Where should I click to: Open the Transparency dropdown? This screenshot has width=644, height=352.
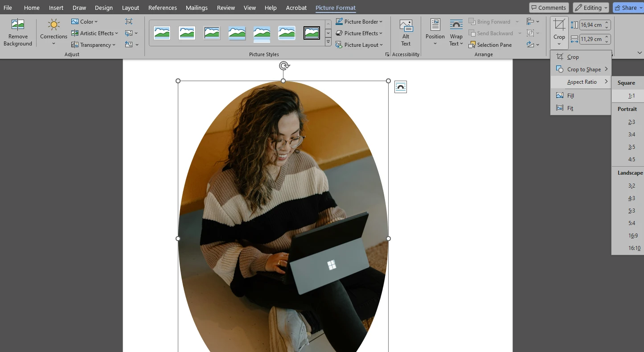click(x=93, y=45)
